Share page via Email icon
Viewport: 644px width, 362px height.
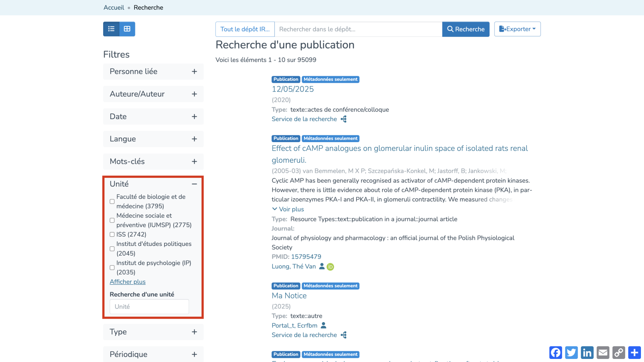pyautogui.click(x=603, y=352)
